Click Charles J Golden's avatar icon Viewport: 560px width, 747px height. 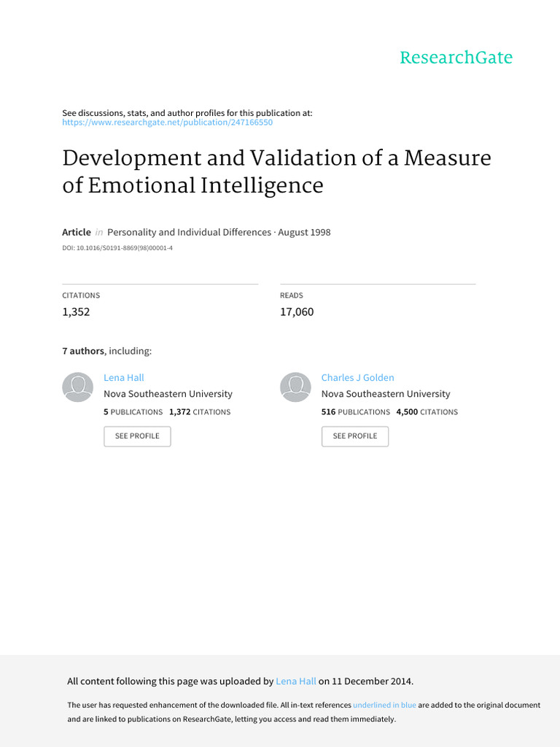click(x=295, y=387)
